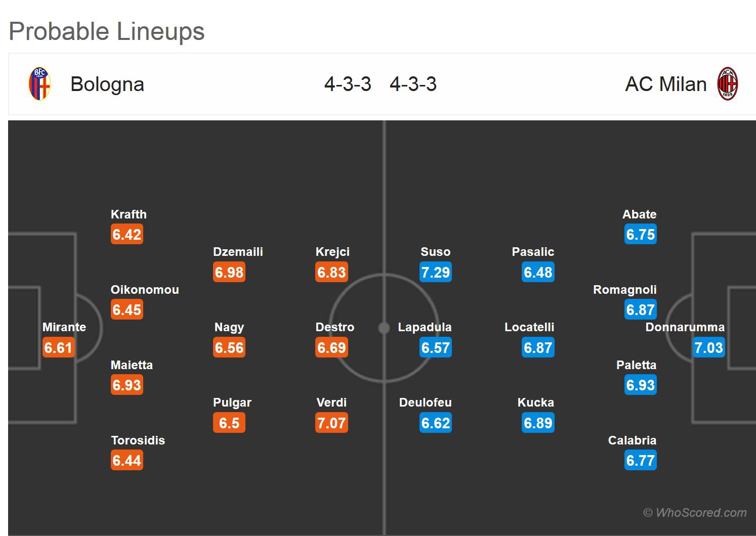Open the AC Milan team name link
The width and height of the screenshot is (756, 536).
pyautogui.click(x=665, y=84)
